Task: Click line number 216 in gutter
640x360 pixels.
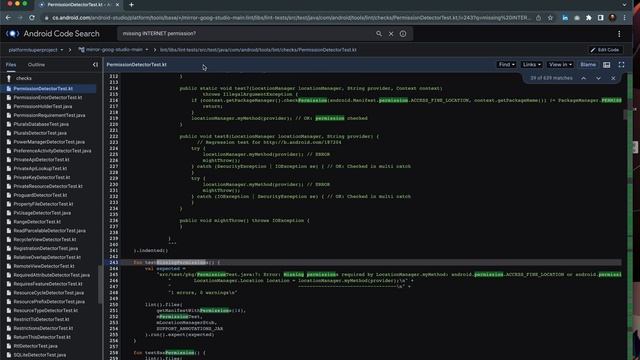Action: coord(113,100)
